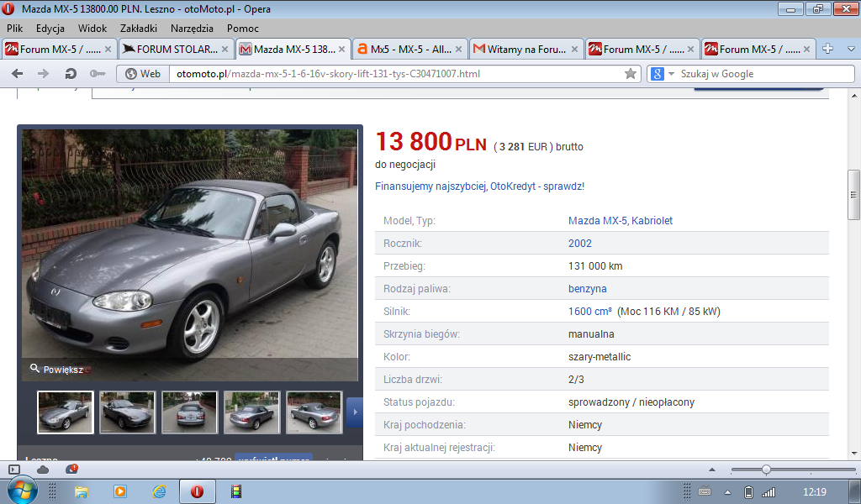Close the Witamy na Foru... tab

[x=574, y=50]
